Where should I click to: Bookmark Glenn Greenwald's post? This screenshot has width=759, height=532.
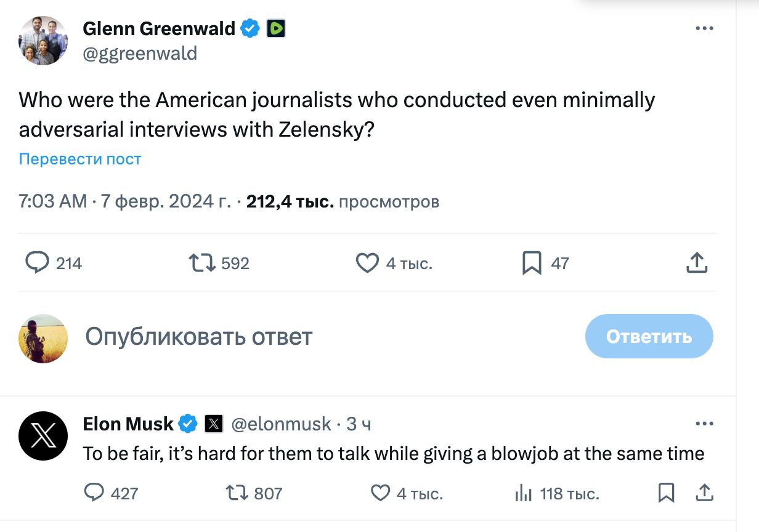point(532,263)
